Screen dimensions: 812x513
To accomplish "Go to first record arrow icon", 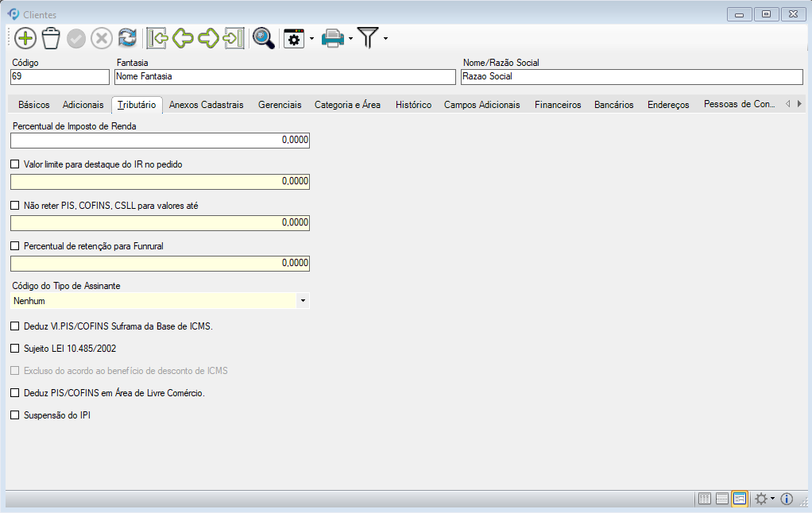I will coord(157,38).
